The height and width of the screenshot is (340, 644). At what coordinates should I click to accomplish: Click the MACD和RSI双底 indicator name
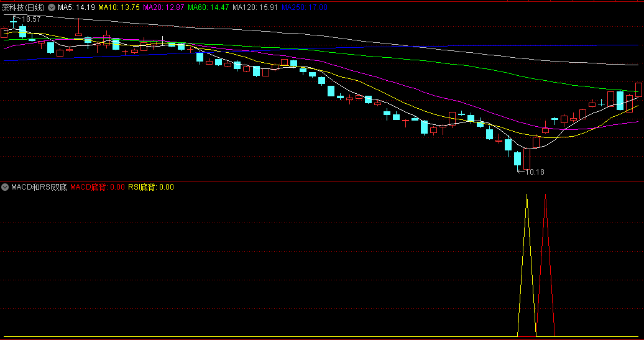(39, 187)
